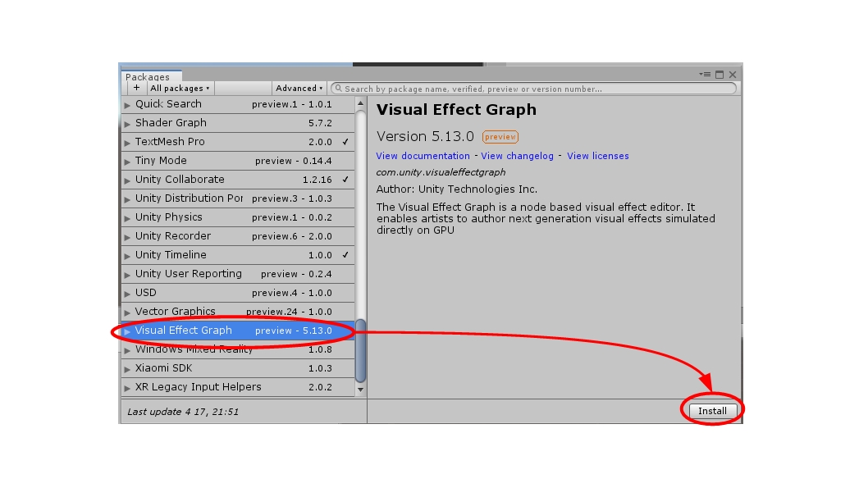The height and width of the screenshot is (488, 868).
Task: Select Unity Collaborate package
Action: point(238,180)
